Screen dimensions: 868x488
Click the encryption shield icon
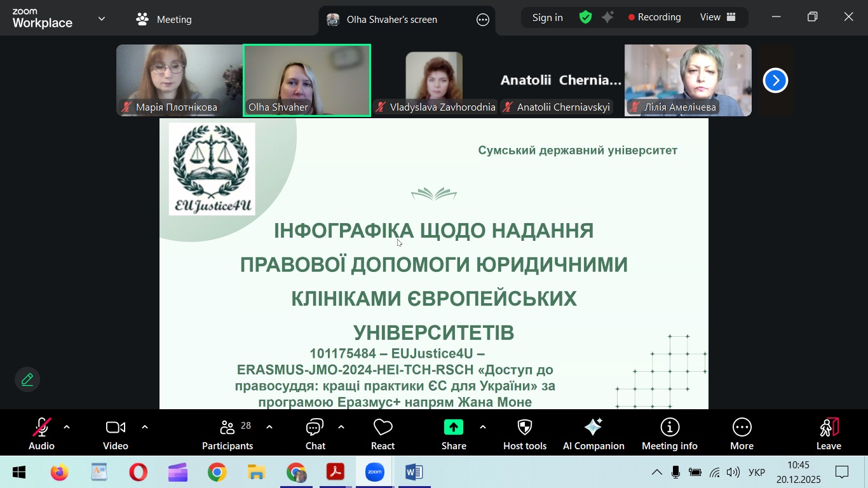pyautogui.click(x=585, y=18)
